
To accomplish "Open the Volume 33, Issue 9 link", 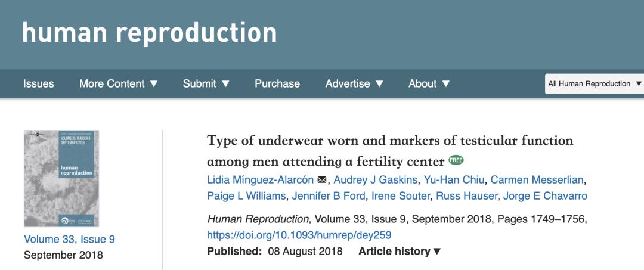I will point(69,239).
